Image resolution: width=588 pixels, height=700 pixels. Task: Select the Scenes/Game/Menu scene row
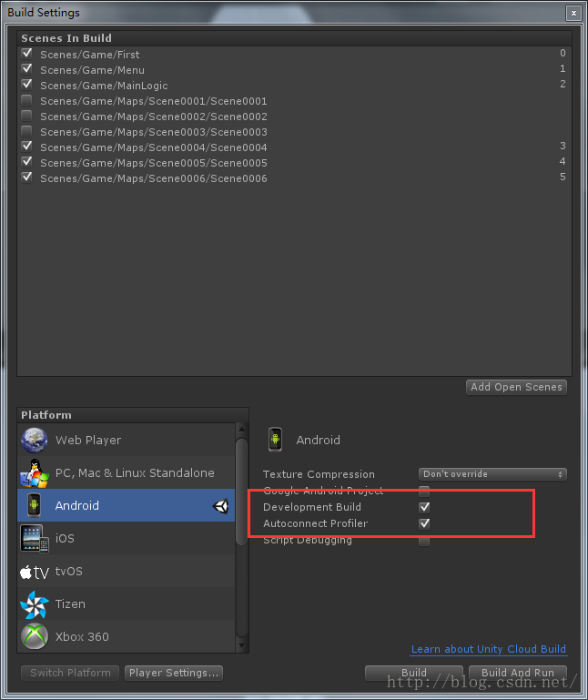294,70
